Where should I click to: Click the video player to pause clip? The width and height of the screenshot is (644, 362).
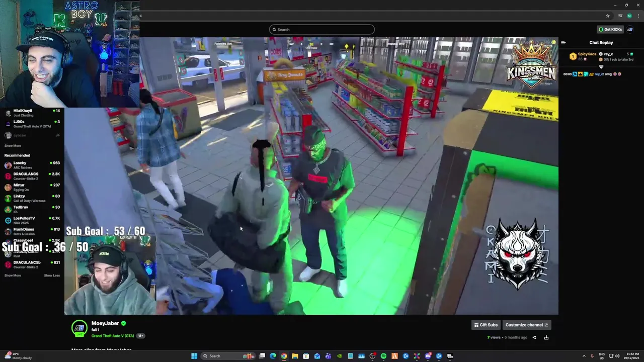[311, 176]
